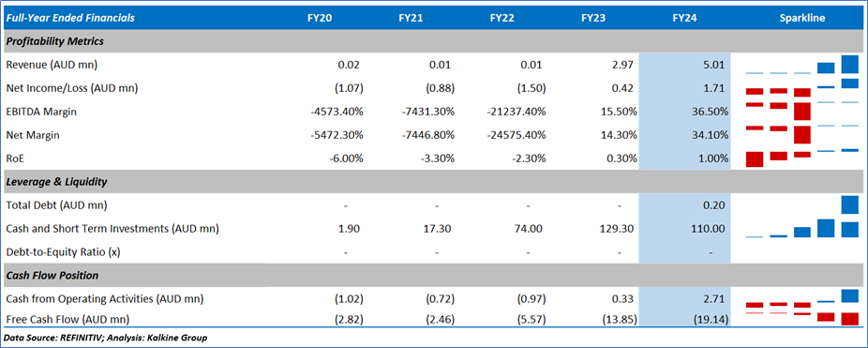The height and width of the screenshot is (348, 868).
Task: Click the Full-Year Ended Financials header
Action: click(70, 18)
